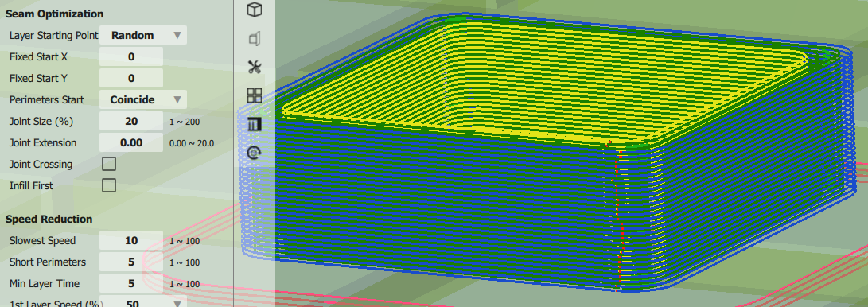Click the 3D cube view icon

click(254, 10)
